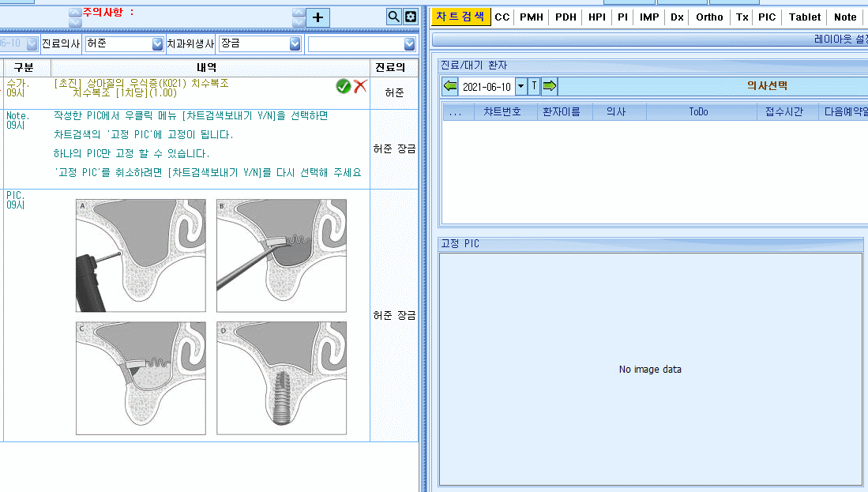
Task: Open the Tablet tab
Action: [x=805, y=17]
